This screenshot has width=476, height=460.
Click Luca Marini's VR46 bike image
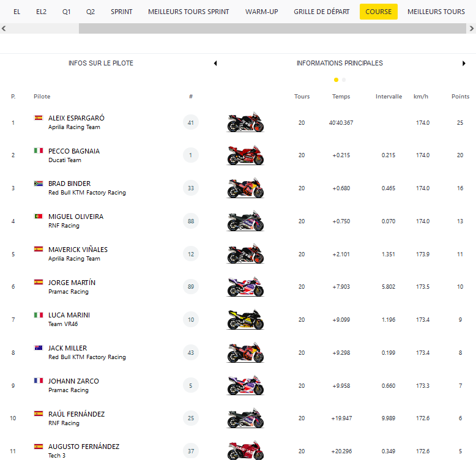click(x=245, y=320)
